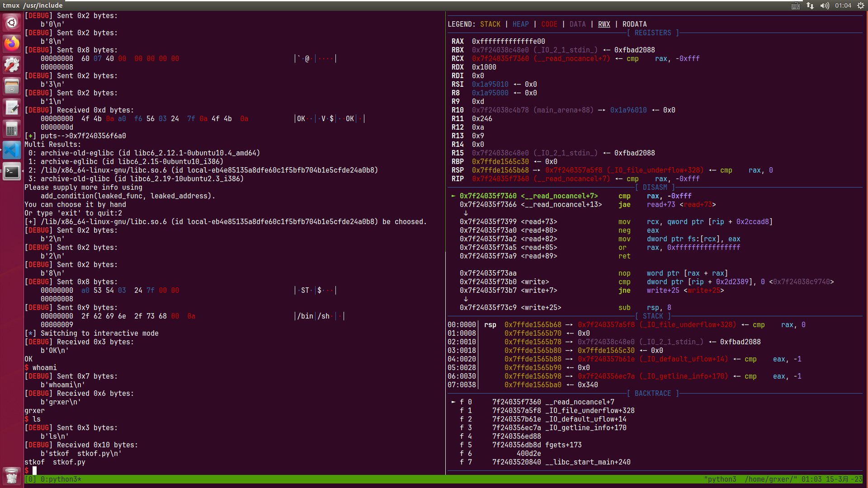This screenshot has height=488, width=868.
Task: Click the 'sub rsp, 8' write+25 line
Action: [566, 308]
